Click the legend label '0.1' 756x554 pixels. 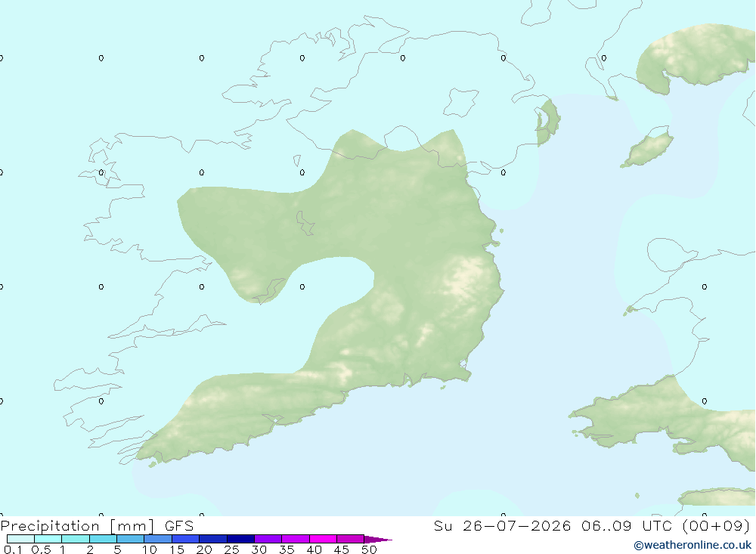click(x=13, y=549)
